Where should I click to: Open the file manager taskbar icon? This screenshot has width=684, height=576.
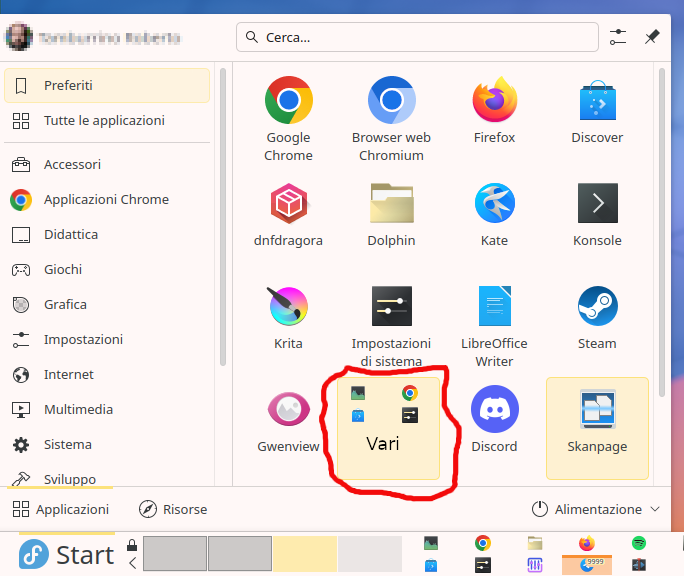click(x=535, y=543)
